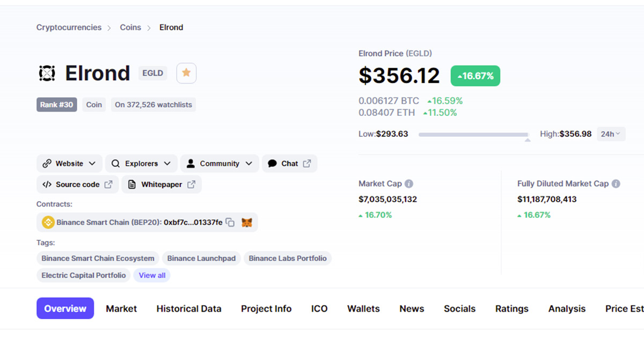Click external link arrow next to Chat
Screen dimensions: 644x338
pyautogui.click(x=307, y=164)
